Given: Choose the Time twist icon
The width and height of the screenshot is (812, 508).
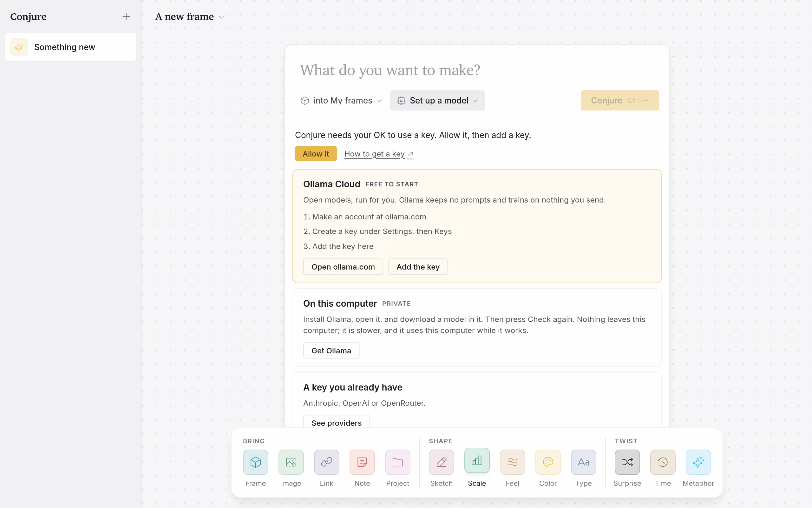Looking at the screenshot, I should [x=663, y=462].
